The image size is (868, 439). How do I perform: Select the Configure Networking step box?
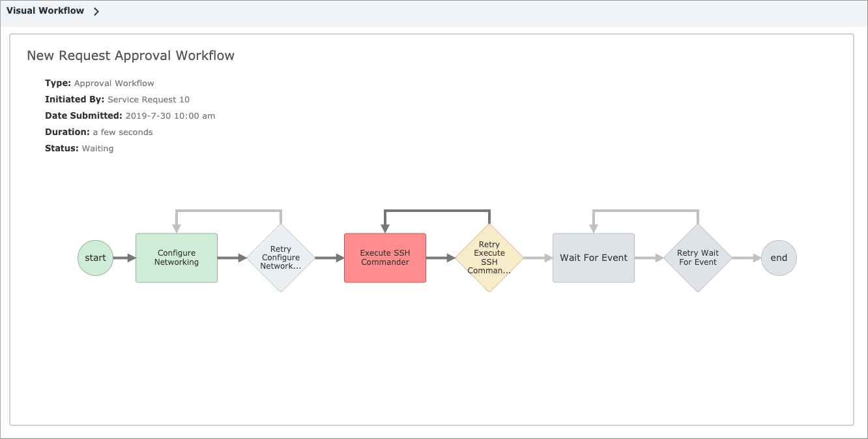[177, 258]
